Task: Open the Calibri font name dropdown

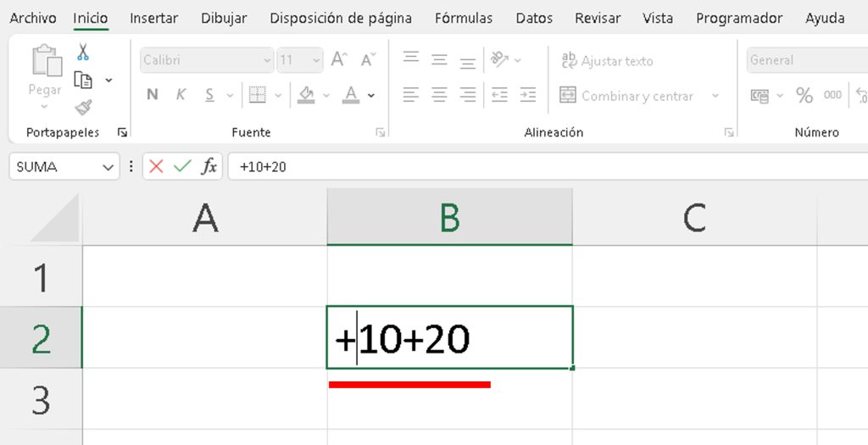Action: click(x=267, y=60)
